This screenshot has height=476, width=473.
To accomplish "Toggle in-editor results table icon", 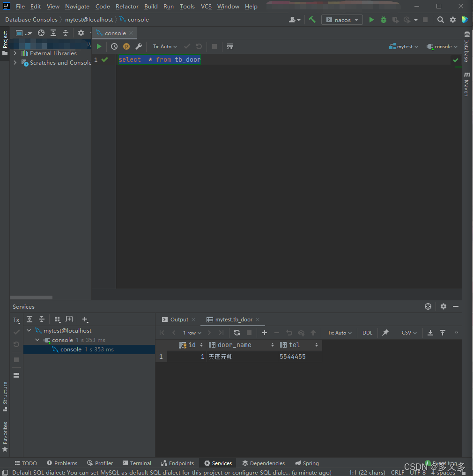I will 230,46.
